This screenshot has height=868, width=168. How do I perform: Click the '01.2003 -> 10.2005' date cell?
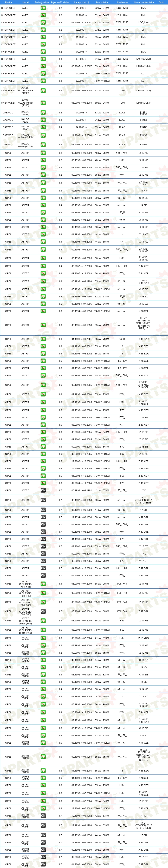click(81, 476)
